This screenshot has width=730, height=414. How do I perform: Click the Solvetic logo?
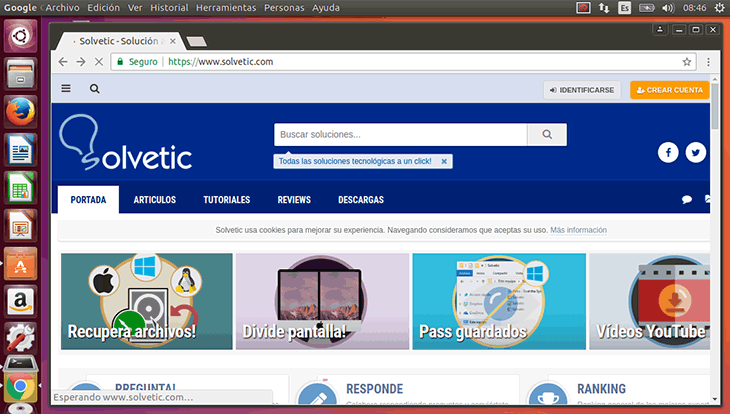click(126, 142)
